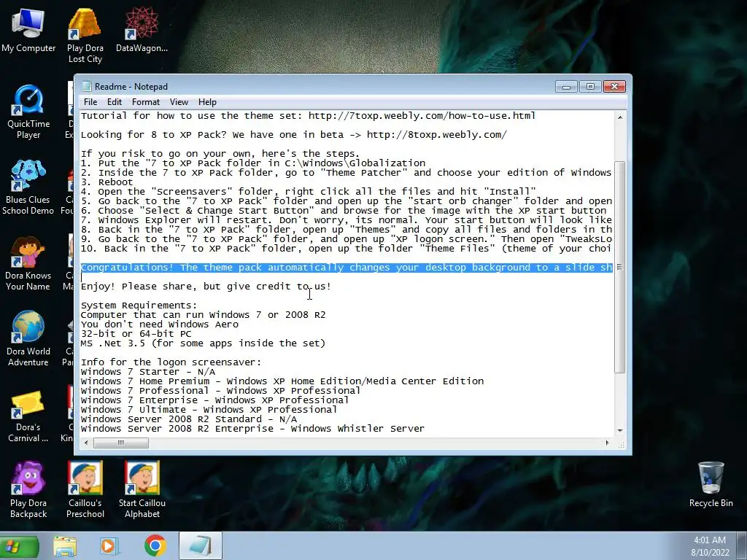Open the Recycle Bin
Screen dimensions: 747x560
click(711, 485)
